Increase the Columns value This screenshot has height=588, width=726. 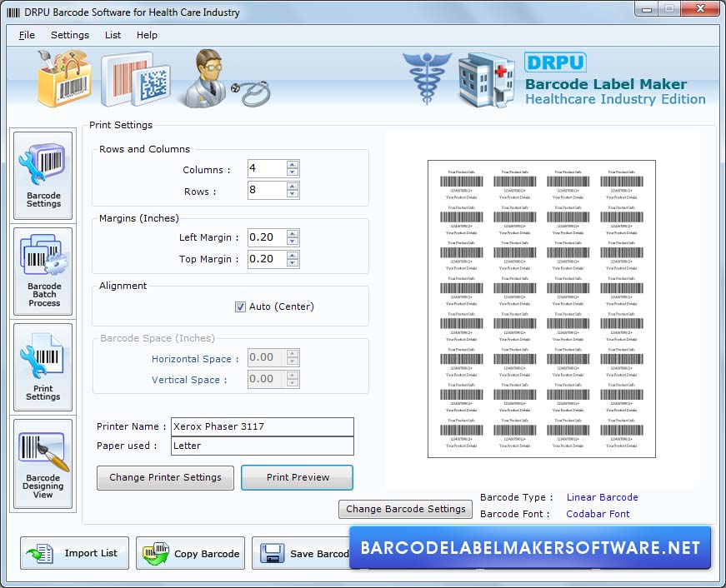(293, 164)
